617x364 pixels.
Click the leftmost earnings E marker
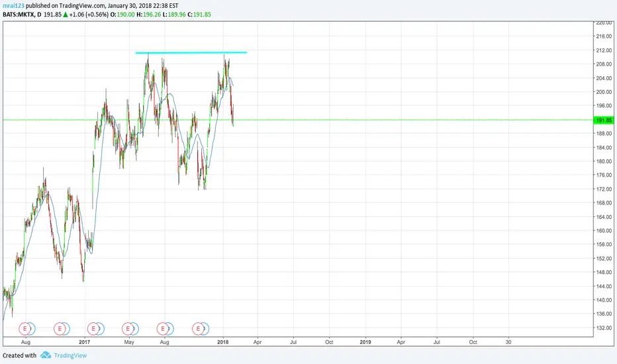point(25,328)
